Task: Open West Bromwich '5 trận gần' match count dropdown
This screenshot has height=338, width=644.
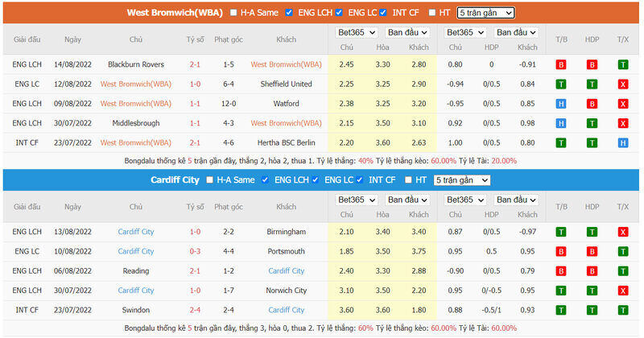Action: pyautogui.click(x=485, y=13)
